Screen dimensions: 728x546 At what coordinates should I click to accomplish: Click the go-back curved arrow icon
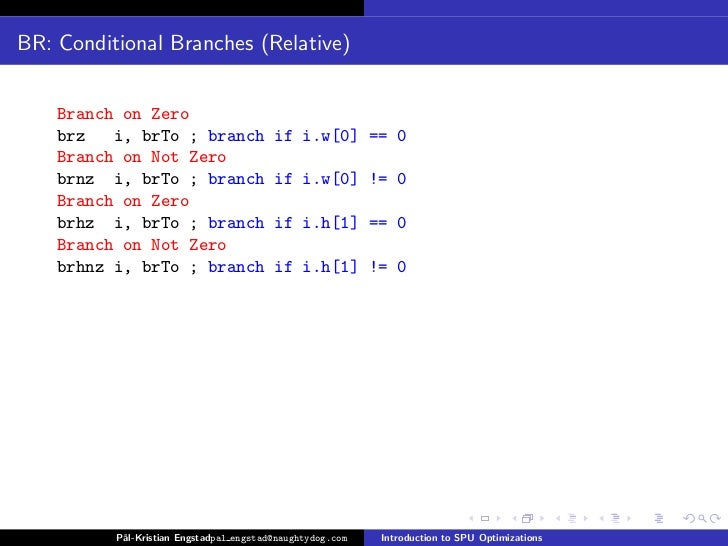pos(689,518)
